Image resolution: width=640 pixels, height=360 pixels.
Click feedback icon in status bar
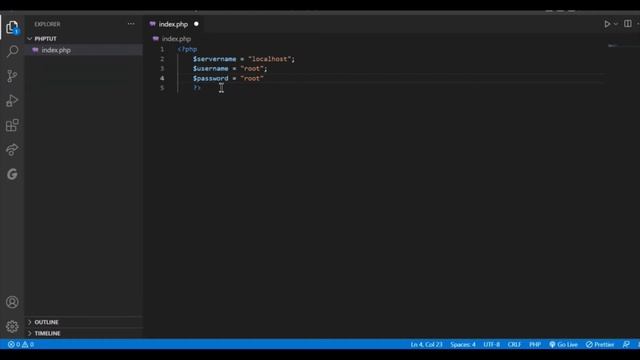tap(626, 344)
